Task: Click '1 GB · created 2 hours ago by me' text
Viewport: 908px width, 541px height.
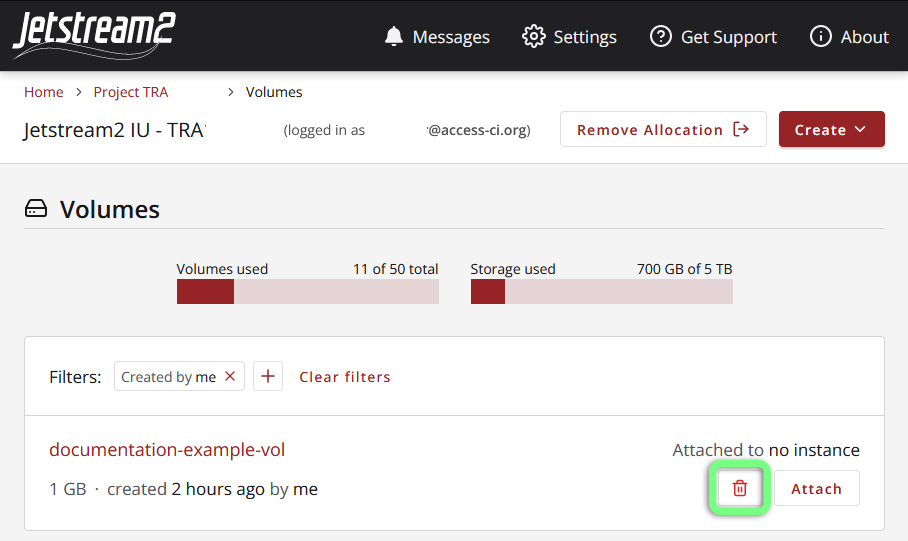Action: point(184,489)
